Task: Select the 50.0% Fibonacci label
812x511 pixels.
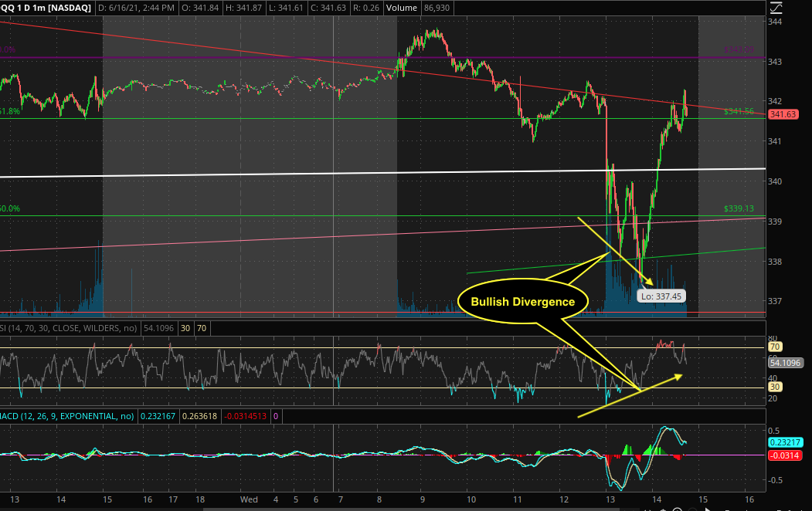Action: 10,208
